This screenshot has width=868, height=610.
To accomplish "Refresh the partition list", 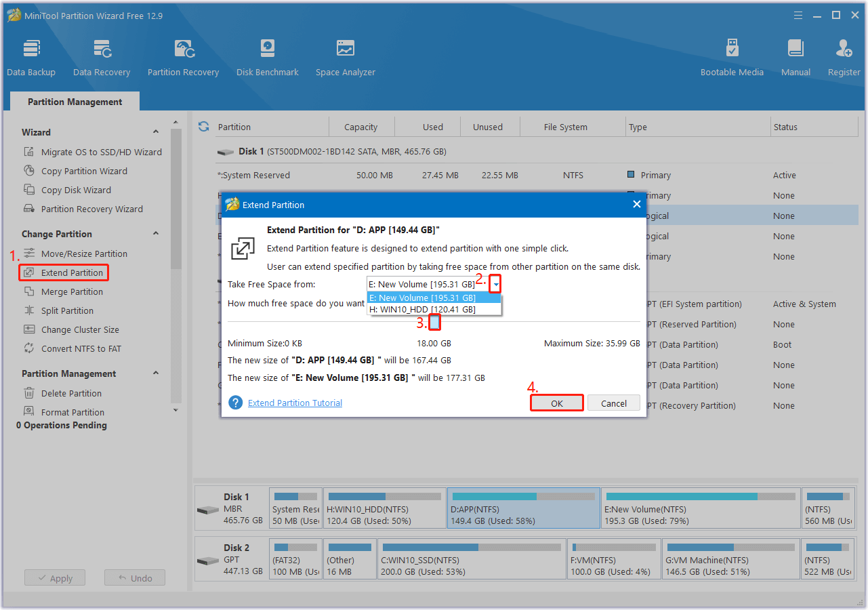I will [x=203, y=127].
